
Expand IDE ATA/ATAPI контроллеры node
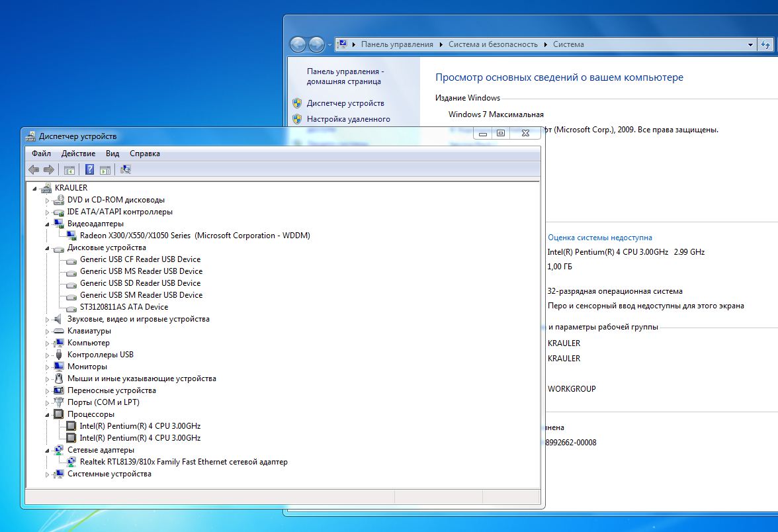(x=47, y=212)
